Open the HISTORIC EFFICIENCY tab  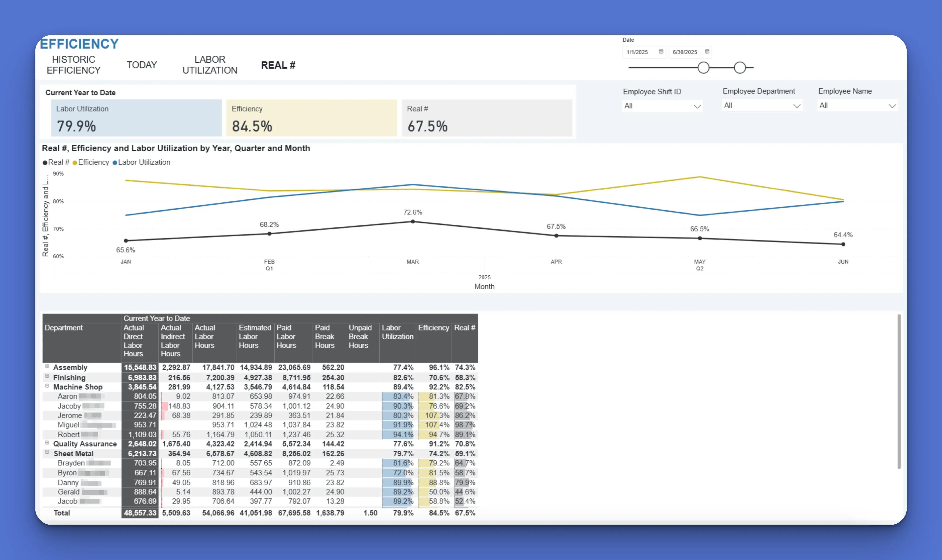[x=74, y=64]
